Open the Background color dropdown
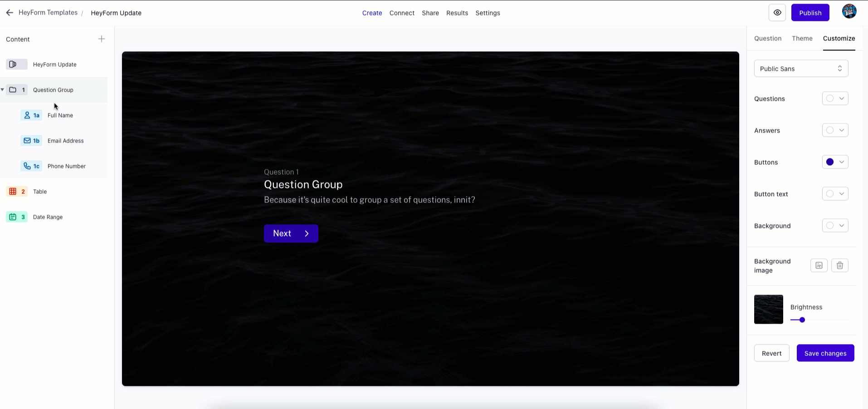Screen dimensions: 868x409 [835, 226]
